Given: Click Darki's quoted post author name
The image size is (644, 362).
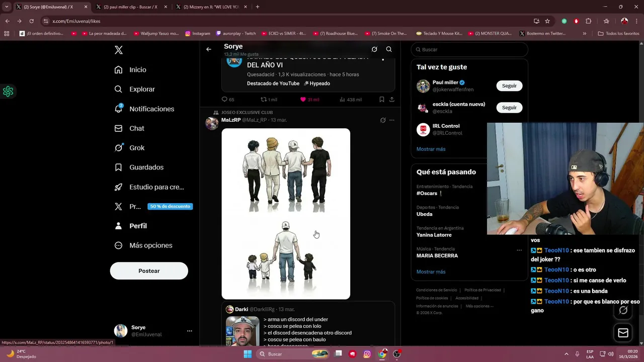Looking at the screenshot, I should point(242,309).
